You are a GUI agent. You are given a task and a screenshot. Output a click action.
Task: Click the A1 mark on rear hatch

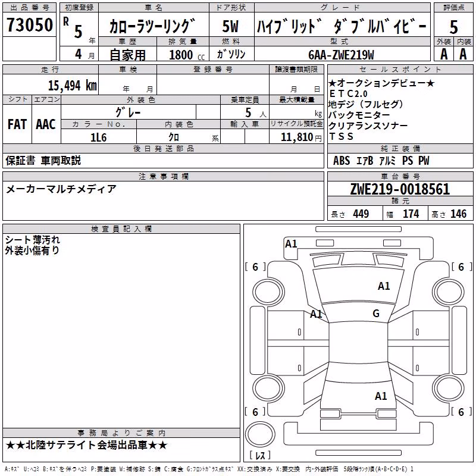(381, 396)
